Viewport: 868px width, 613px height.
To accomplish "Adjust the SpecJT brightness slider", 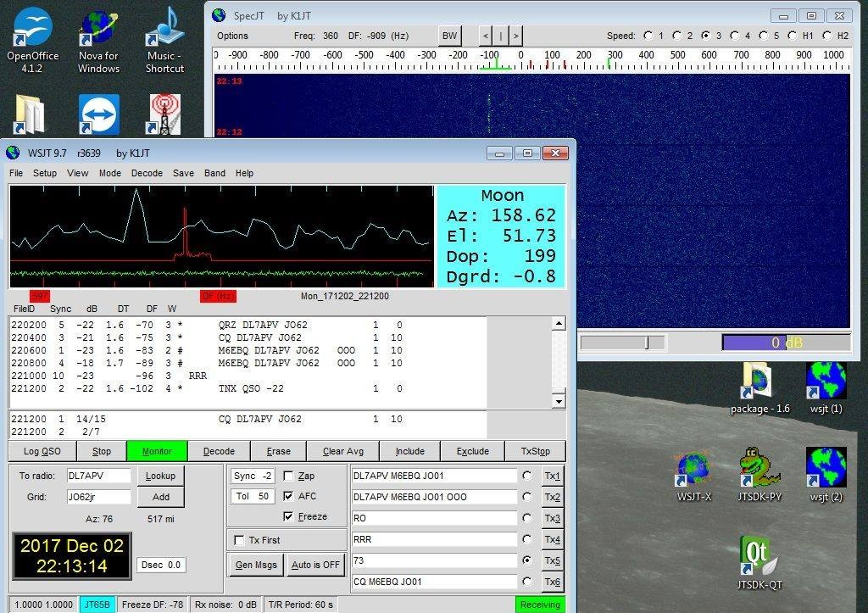I will tap(623, 343).
